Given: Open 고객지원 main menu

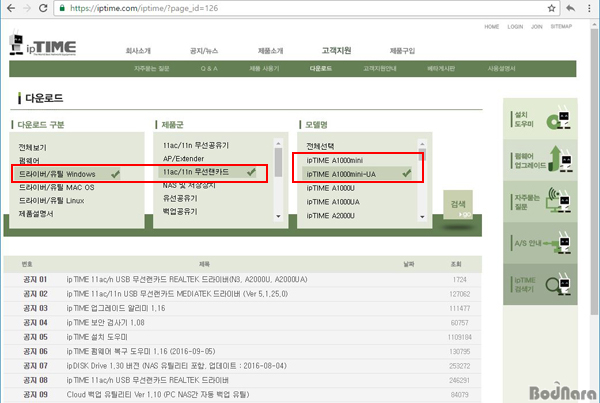Looking at the screenshot, I should 336,50.
